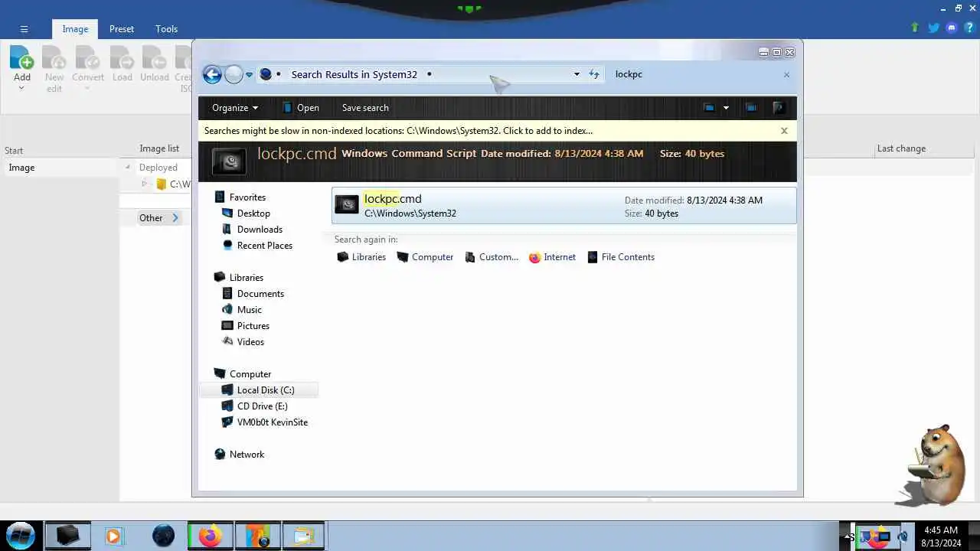Click the Convert icon in NTLite ribbon

click(x=88, y=58)
